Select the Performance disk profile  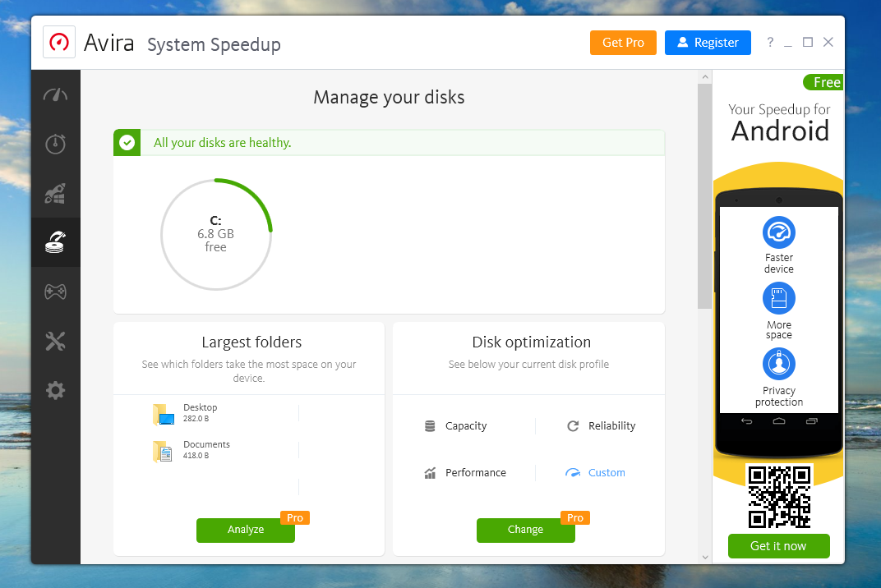coord(465,473)
